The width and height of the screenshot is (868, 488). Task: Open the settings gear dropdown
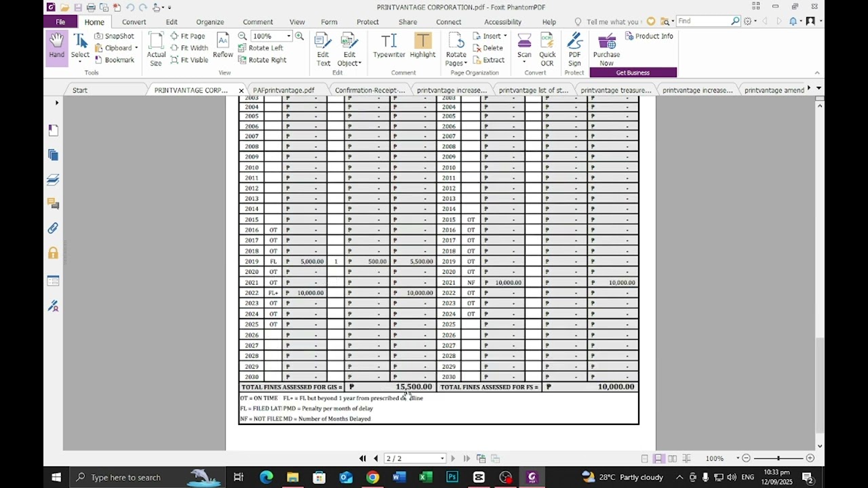point(750,22)
